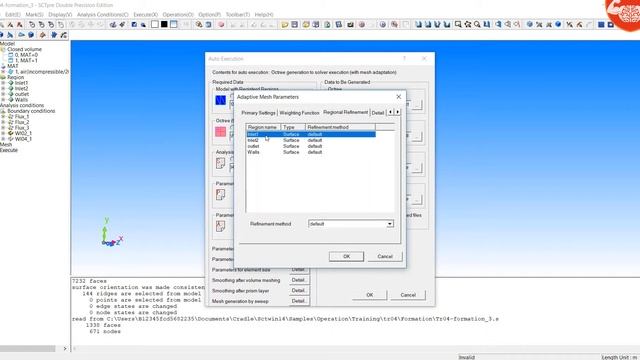The width and height of the screenshot is (640, 360).
Task: Click the pink octree grid icon in Auto Execution
Action: [220, 131]
